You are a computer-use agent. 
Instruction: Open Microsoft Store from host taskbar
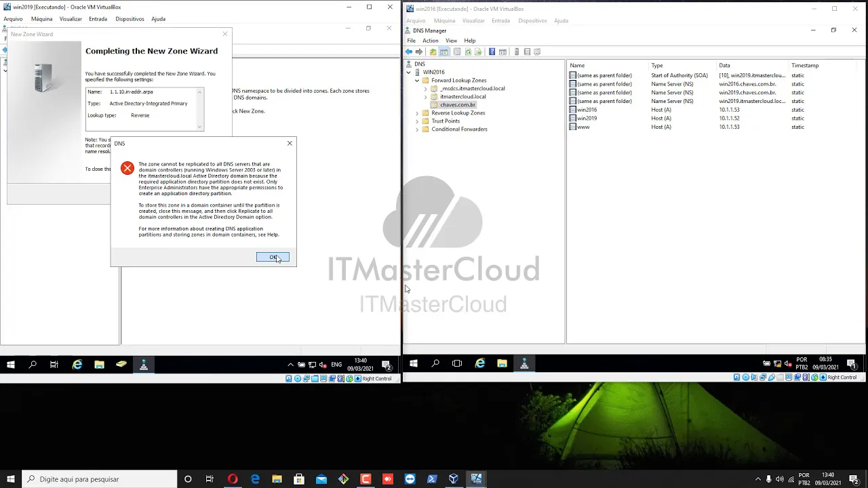[x=299, y=479]
